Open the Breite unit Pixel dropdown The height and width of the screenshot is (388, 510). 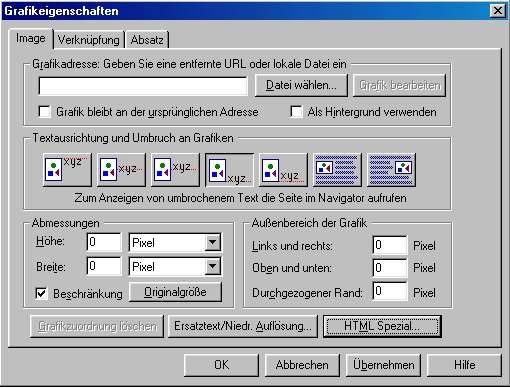click(213, 266)
